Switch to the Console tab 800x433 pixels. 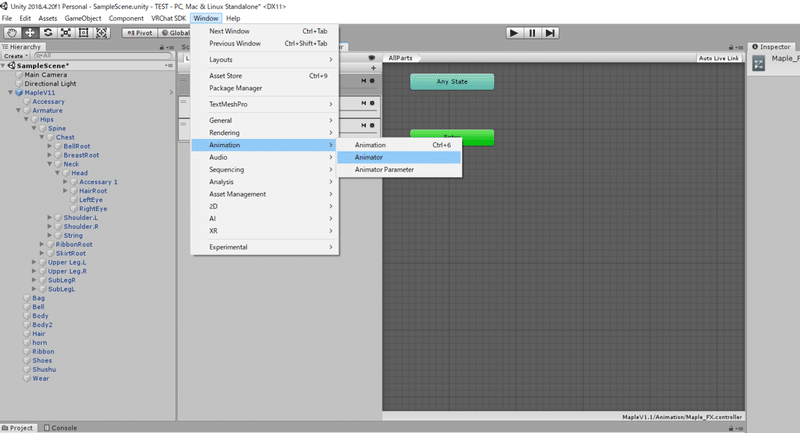point(60,428)
